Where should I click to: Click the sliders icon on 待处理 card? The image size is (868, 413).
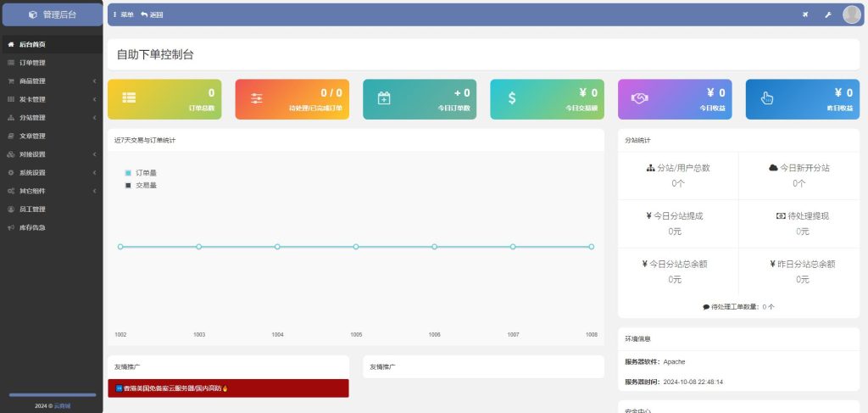point(257,98)
